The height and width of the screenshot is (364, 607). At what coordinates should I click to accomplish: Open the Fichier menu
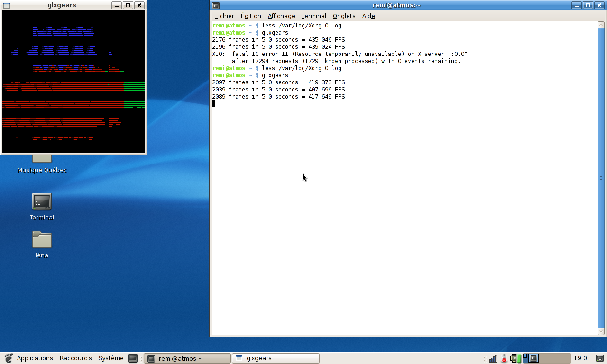pos(224,16)
